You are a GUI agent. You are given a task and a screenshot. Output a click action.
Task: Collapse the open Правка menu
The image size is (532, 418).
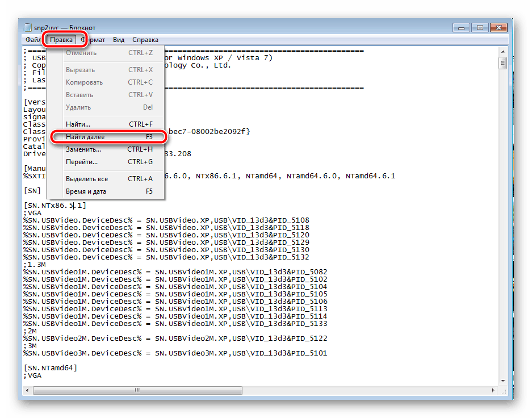click(61, 40)
